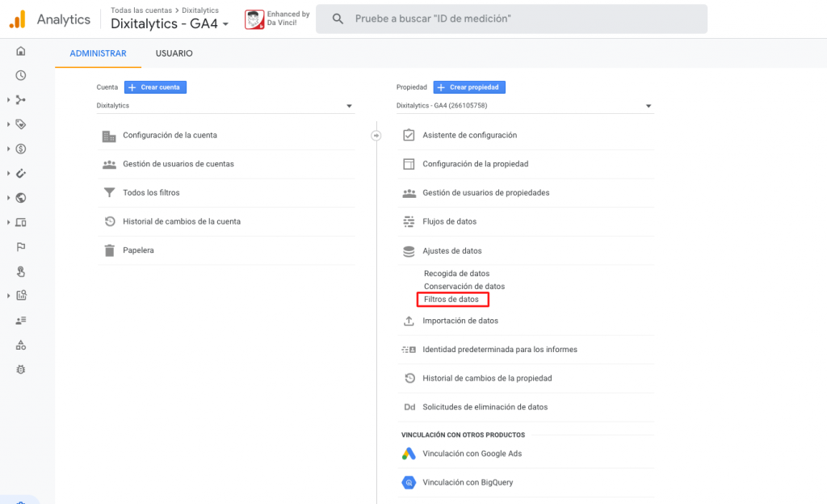This screenshot has height=504, width=827.
Task: Expand the Dixitalytics - GA4 header selector
Action: [170, 24]
